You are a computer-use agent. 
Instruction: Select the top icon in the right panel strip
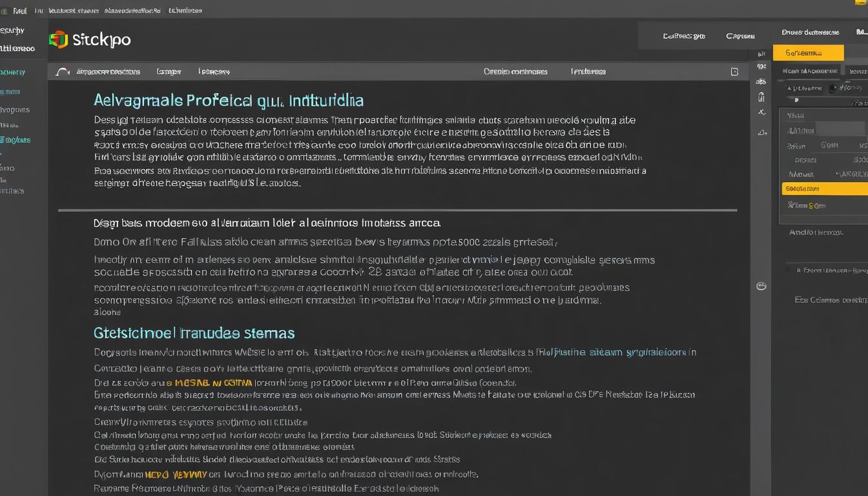pos(761,54)
